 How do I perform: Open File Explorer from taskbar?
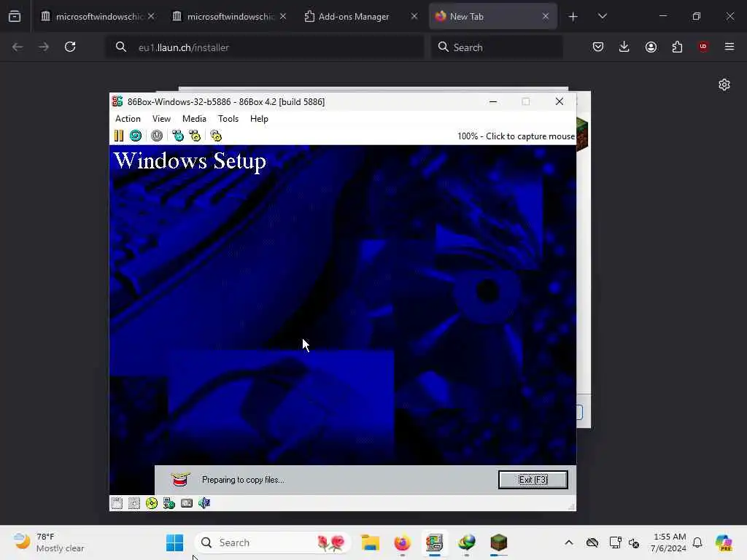370,542
